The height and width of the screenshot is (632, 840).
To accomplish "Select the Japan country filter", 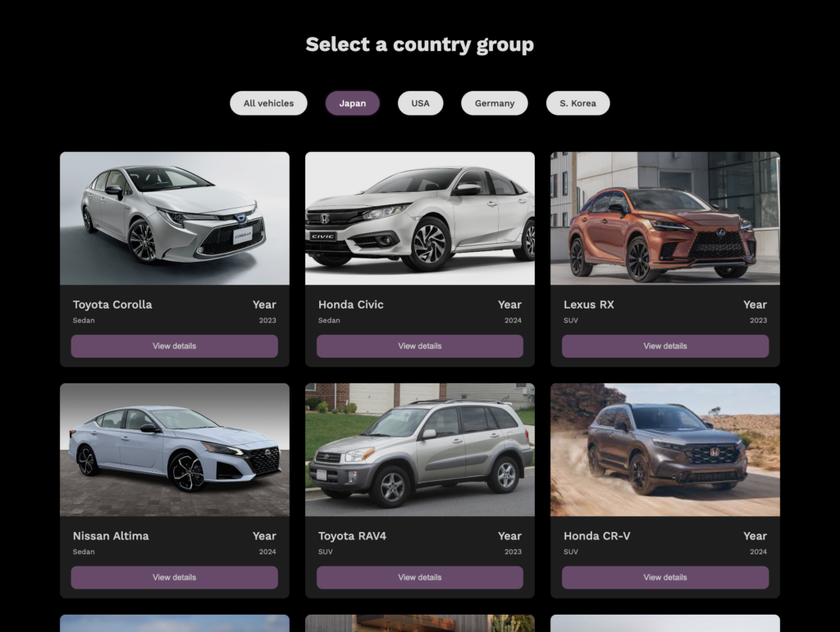I will click(x=352, y=103).
